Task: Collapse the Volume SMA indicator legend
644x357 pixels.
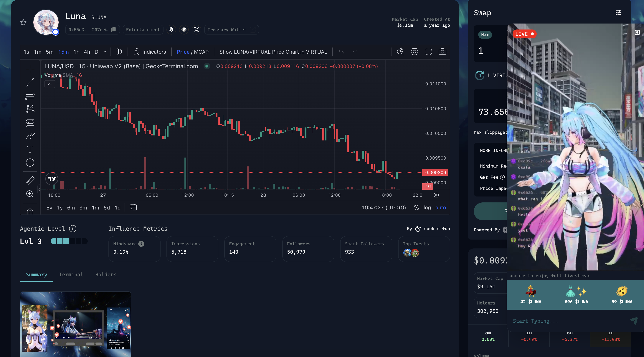Action: tap(50, 84)
